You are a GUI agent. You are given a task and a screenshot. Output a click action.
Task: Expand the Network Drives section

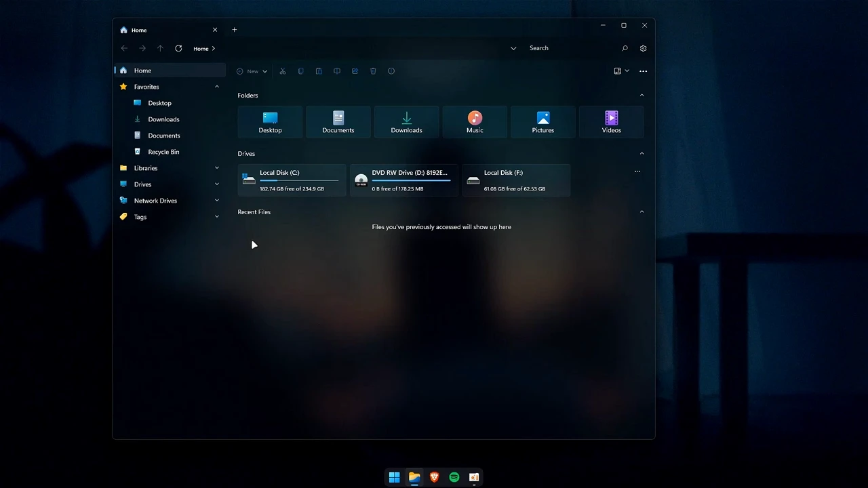(x=216, y=201)
